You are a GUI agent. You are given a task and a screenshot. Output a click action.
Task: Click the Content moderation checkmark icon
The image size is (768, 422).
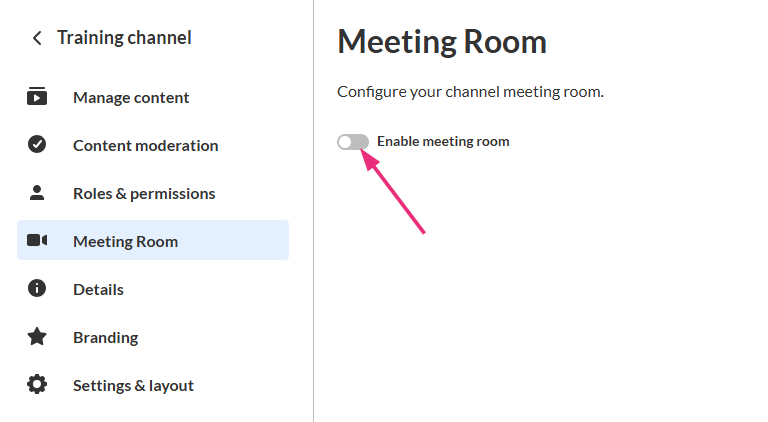click(x=37, y=145)
